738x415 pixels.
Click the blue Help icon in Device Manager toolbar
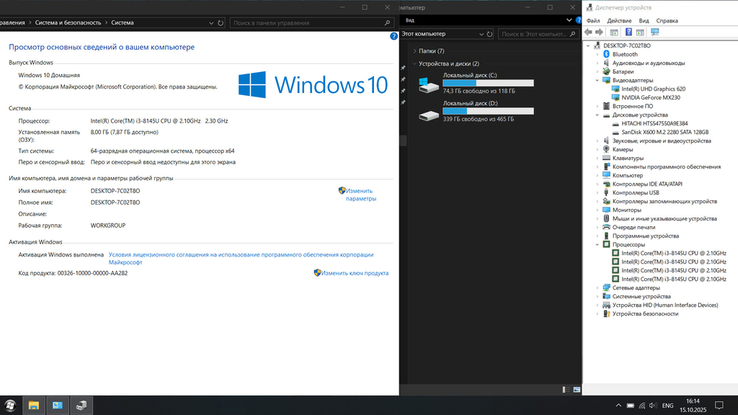point(628,32)
